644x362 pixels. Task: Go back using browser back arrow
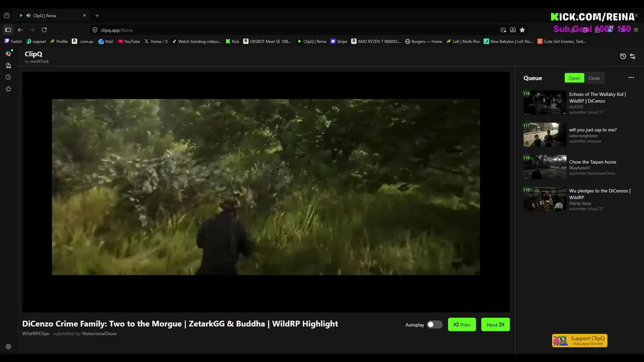pyautogui.click(x=20, y=30)
